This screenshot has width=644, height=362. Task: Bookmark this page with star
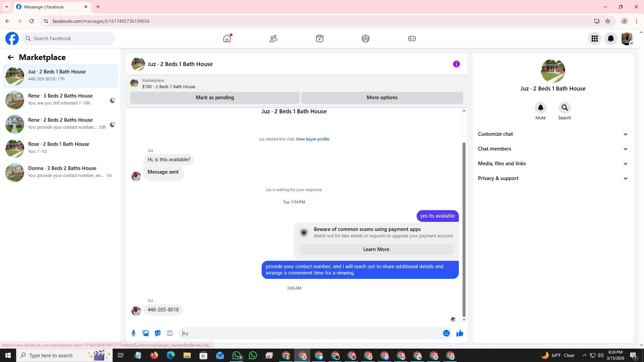[x=608, y=21]
